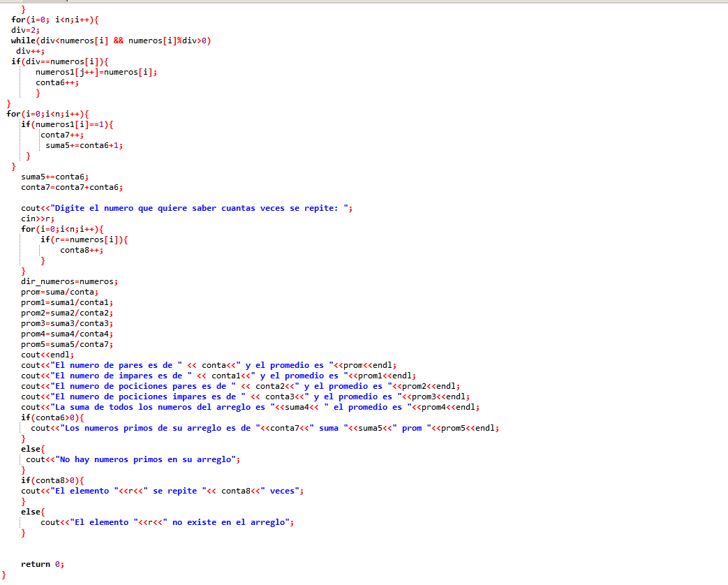The image size is (728, 585).
Task: Click the 'prom3=suma3/conta3;' line
Action: tap(67, 323)
